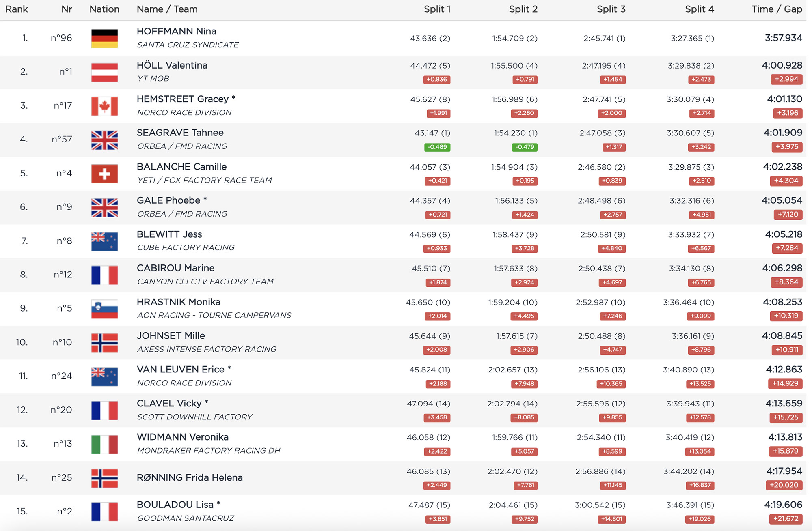812x531 pixels.
Task: Click the New Zealand flag for BLEWITT Jess
Action: tap(104, 241)
